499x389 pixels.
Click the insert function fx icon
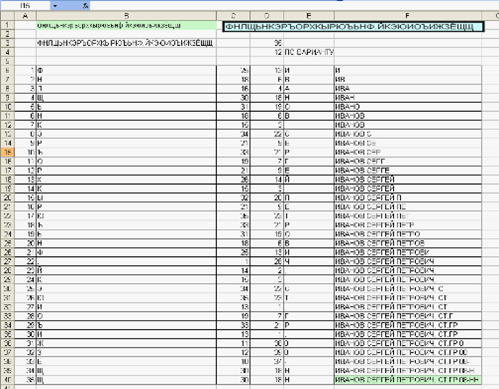(86, 6)
